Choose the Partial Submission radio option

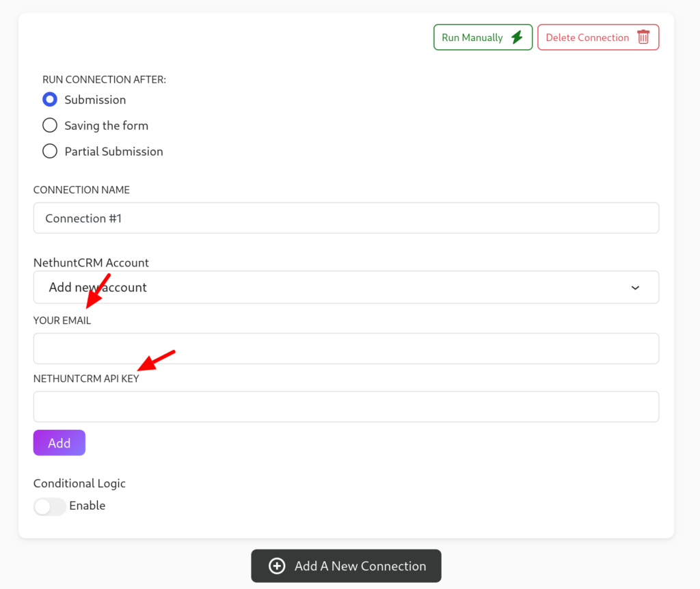pos(49,151)
